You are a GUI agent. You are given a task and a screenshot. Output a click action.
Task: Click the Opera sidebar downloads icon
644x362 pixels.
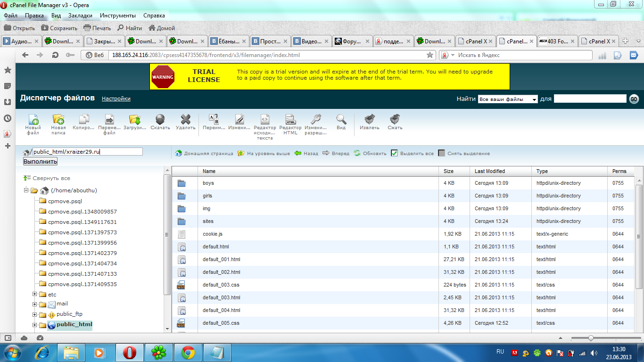coord(8,102)
